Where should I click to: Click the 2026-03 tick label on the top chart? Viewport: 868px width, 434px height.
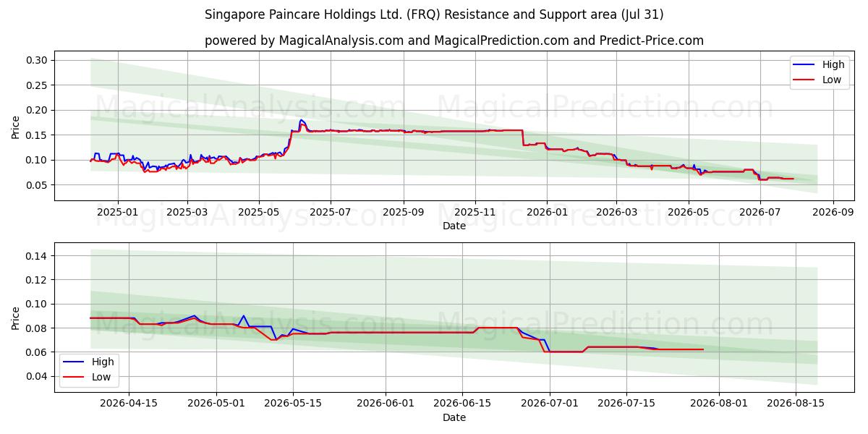616,213
